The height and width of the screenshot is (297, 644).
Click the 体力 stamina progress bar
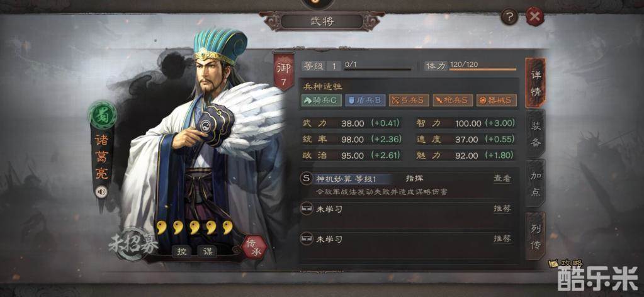click(x=483, y=69)
